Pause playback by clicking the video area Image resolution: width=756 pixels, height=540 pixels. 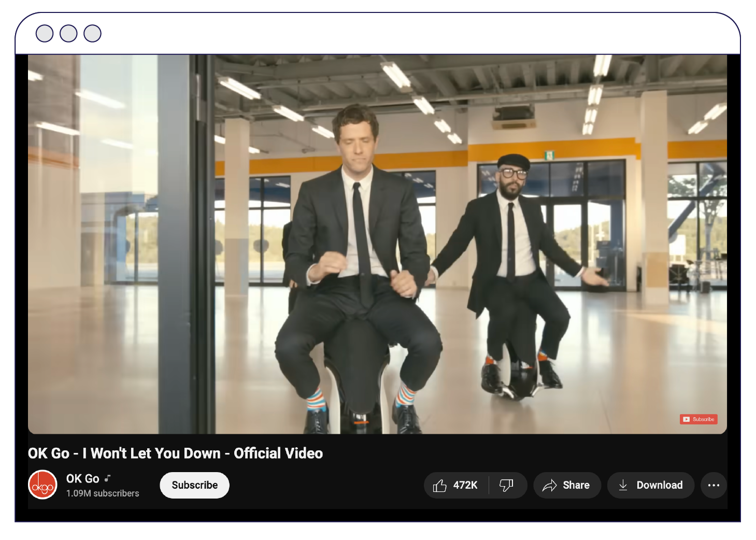tap(378, 244)
